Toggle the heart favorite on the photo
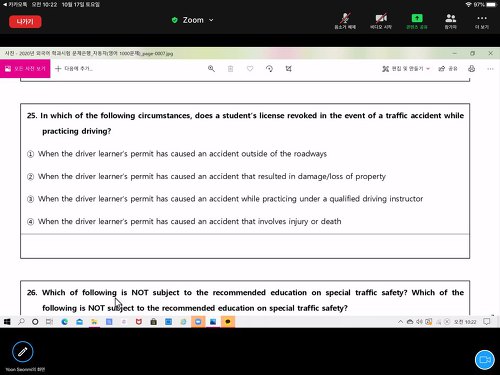 [250, 69]
